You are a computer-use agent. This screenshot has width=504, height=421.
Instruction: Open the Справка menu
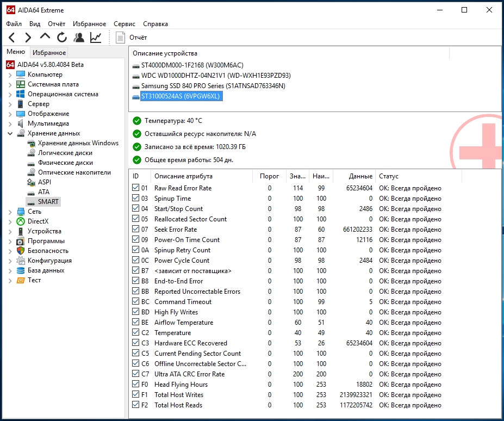point(155,24)
